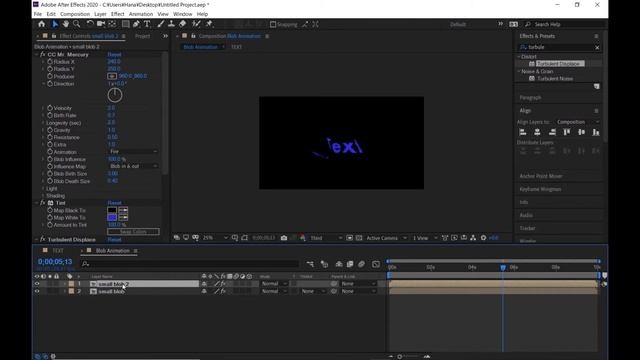Hide the small blob layer
The width and height of the screenshot is (640, 360).
37,291
